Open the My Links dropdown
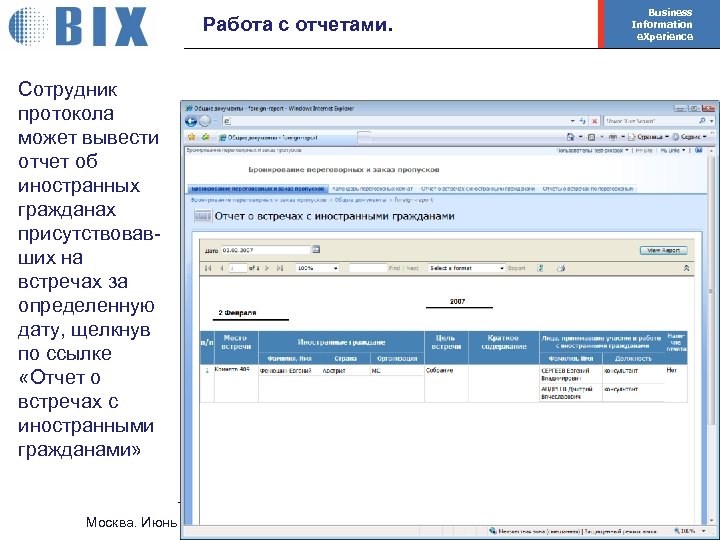 [673, 150]
